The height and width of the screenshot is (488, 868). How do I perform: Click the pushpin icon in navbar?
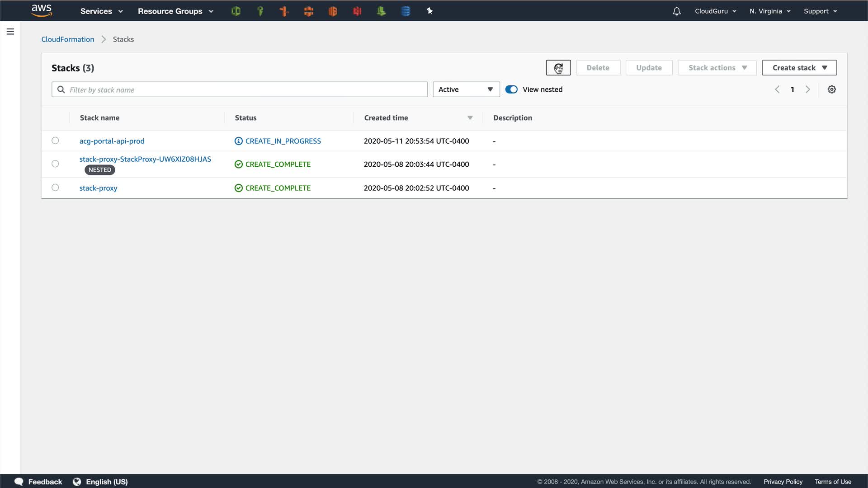(x=429, y=11)
